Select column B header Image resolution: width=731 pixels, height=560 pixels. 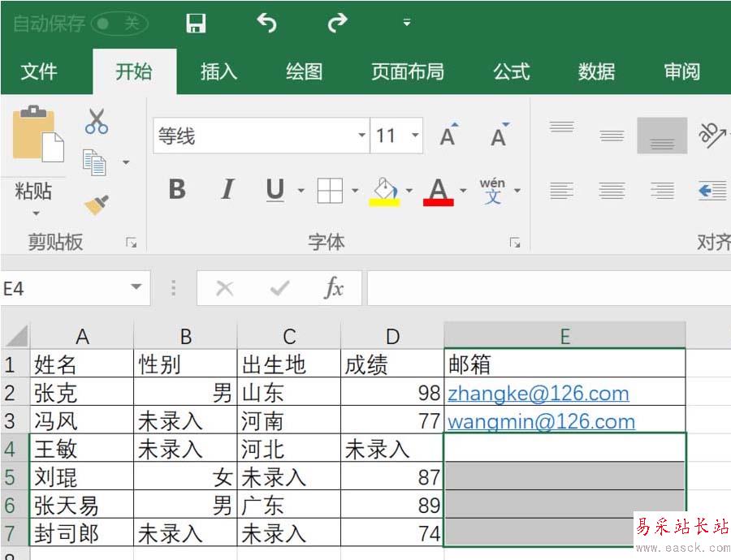click(185, 336)
